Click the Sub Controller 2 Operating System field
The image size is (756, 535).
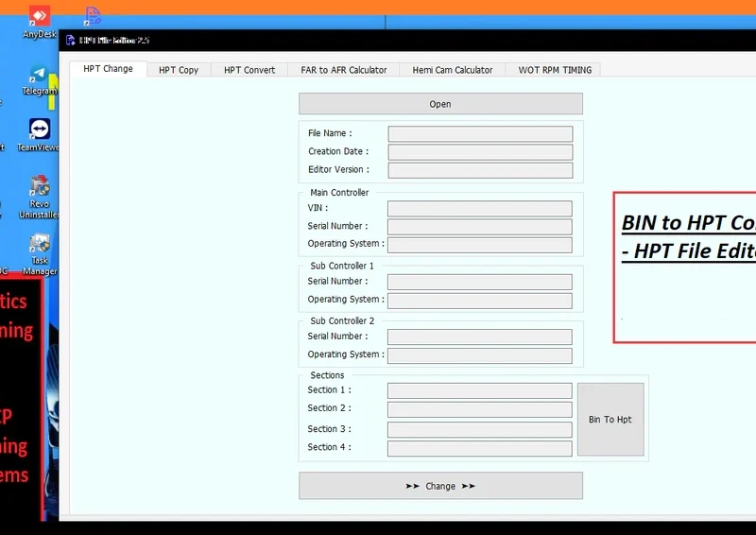click(480, 355)
